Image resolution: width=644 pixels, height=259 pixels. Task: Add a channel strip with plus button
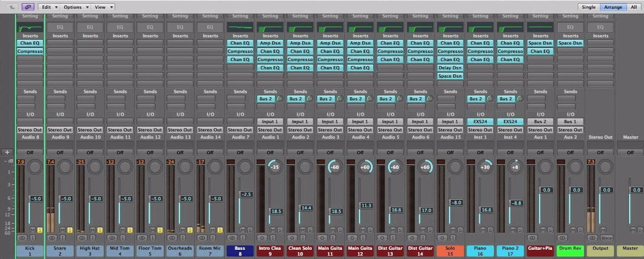point(7,152)
